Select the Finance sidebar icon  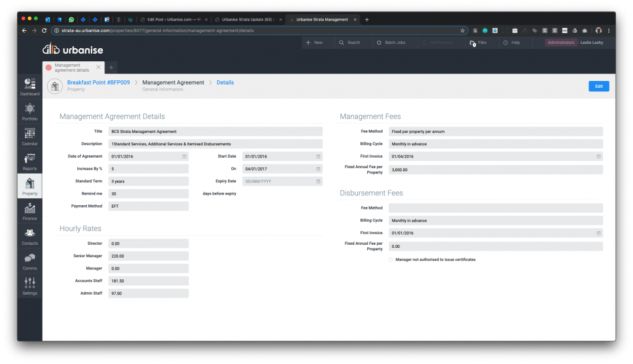[30, 211]
